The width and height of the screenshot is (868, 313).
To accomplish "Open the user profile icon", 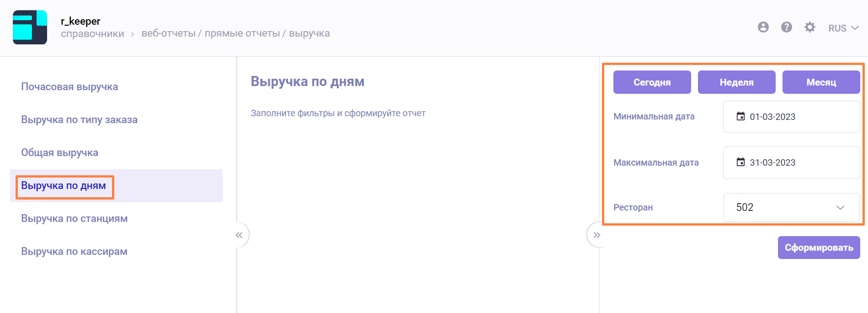I will pos(763,27).
